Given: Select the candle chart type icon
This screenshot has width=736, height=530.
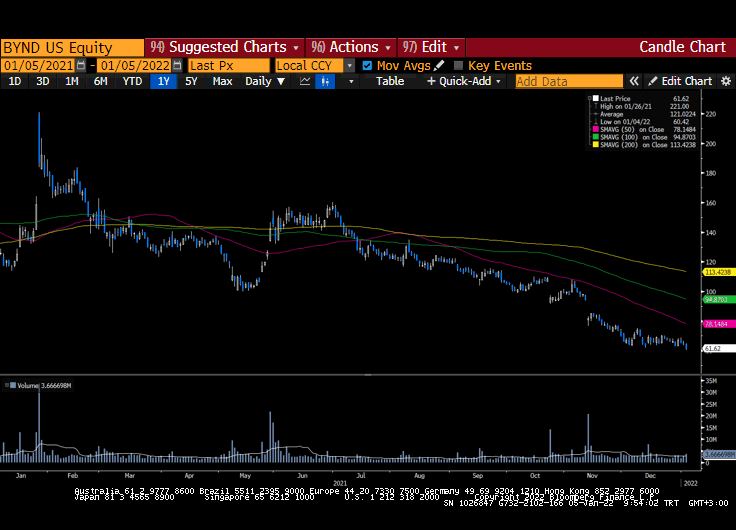Looking at the screenshot, I should [x=325, y=81].
